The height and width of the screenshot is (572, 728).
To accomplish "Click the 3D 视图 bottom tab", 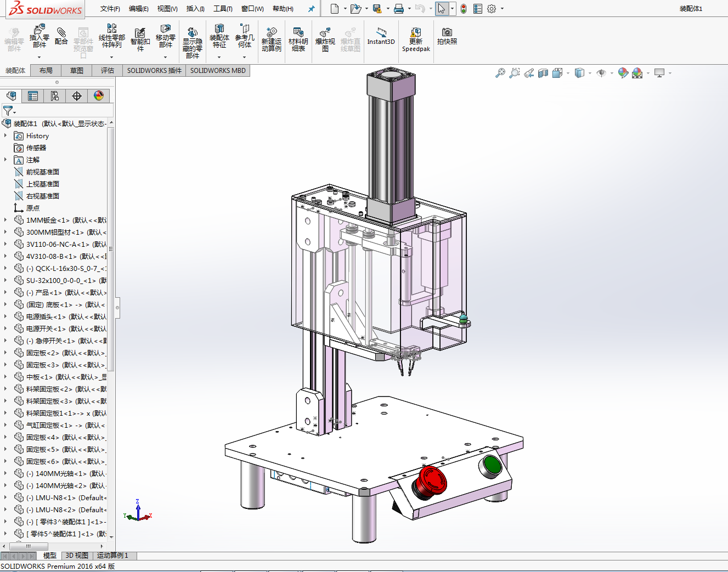I will pyautogui.click(x=77, y=556).
